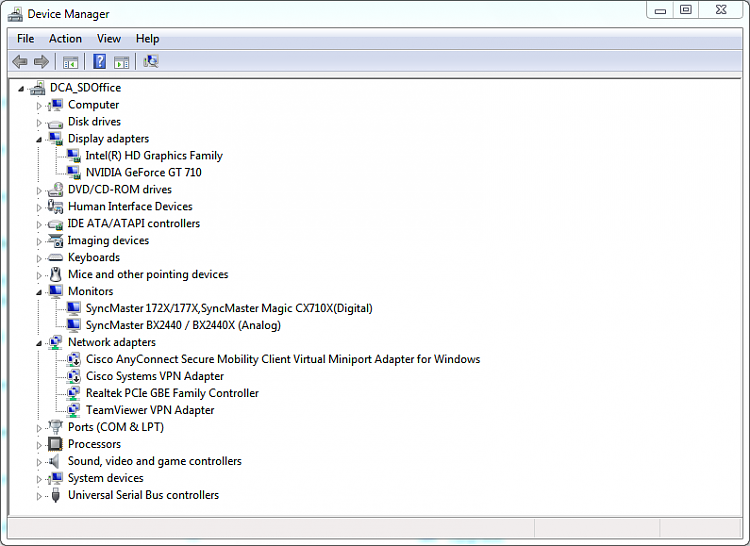This screenshot has width=750, height=546.
Task: Click the Imaging devices camera icon
Action: (55, 240)
